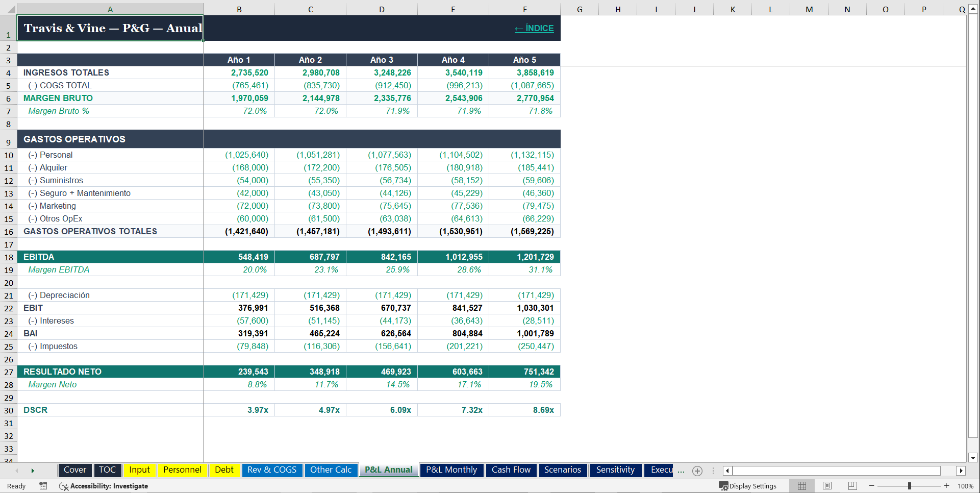
Task: Switch to Page Layout view
Action: pyautogui.click(x=827, y=486)
